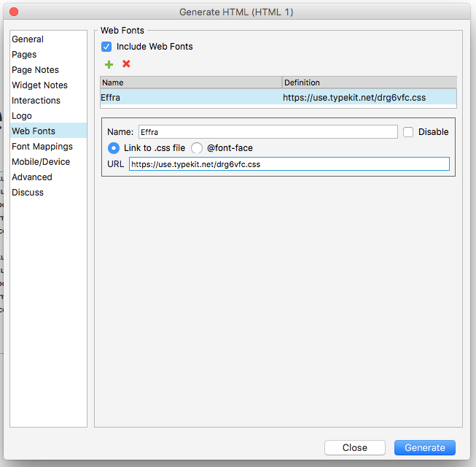Screen dimensions: 476x467
Task: Open the General settings section
Action: 28,39
